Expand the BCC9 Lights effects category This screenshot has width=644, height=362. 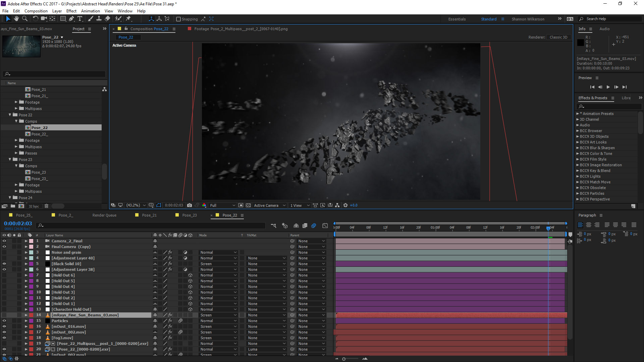(x=578, y=176)
